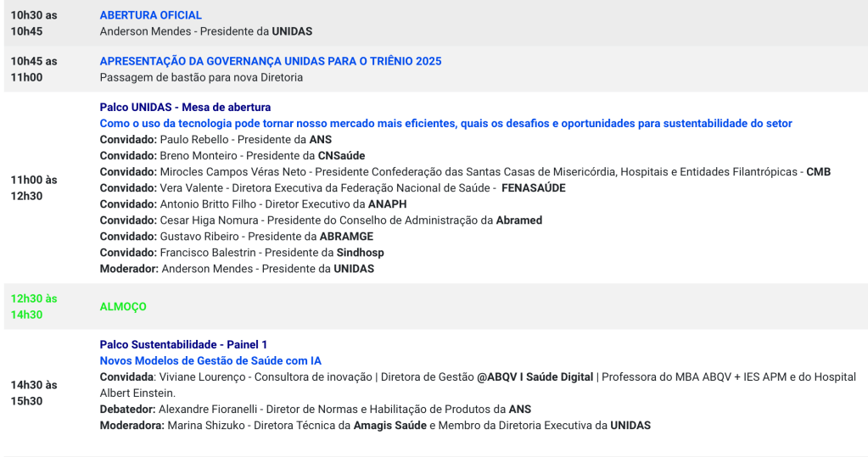Click the ABERTURA OFICIAL session title

[150, 15]
